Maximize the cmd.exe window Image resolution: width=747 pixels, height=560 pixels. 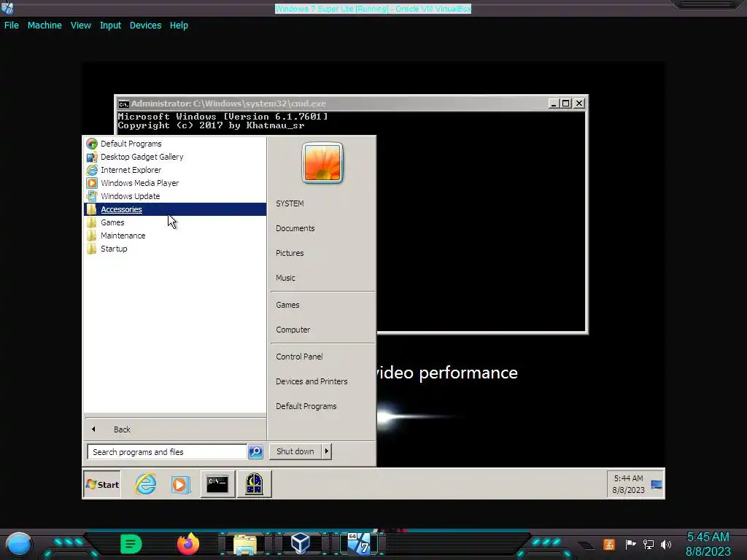point(566,104)
